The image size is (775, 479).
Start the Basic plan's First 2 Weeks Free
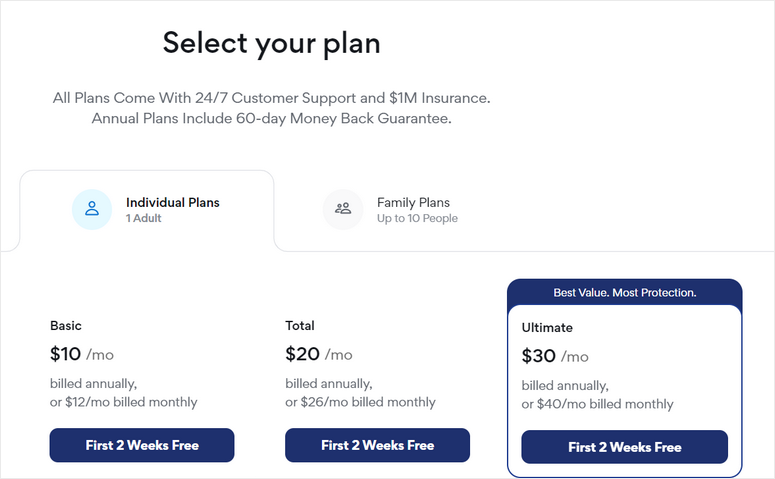(142, 445)
